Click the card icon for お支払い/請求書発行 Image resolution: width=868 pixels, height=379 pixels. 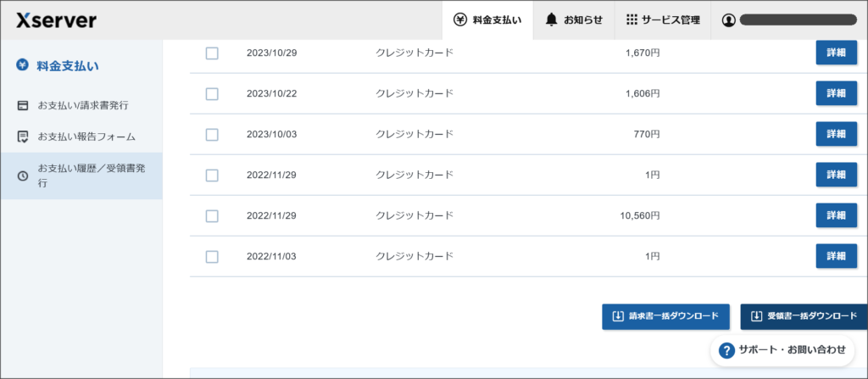coord(23,105)
